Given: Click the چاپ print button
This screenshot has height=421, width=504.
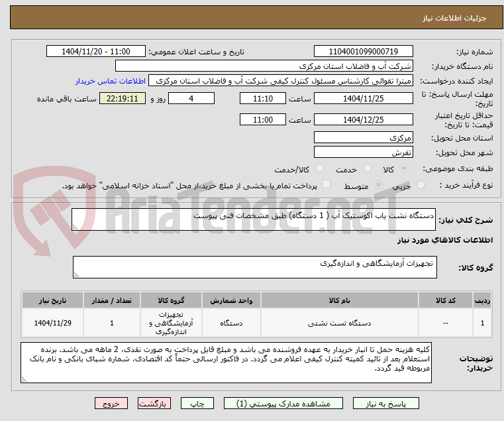Looking at the screenshot, I should pos(197,403).
